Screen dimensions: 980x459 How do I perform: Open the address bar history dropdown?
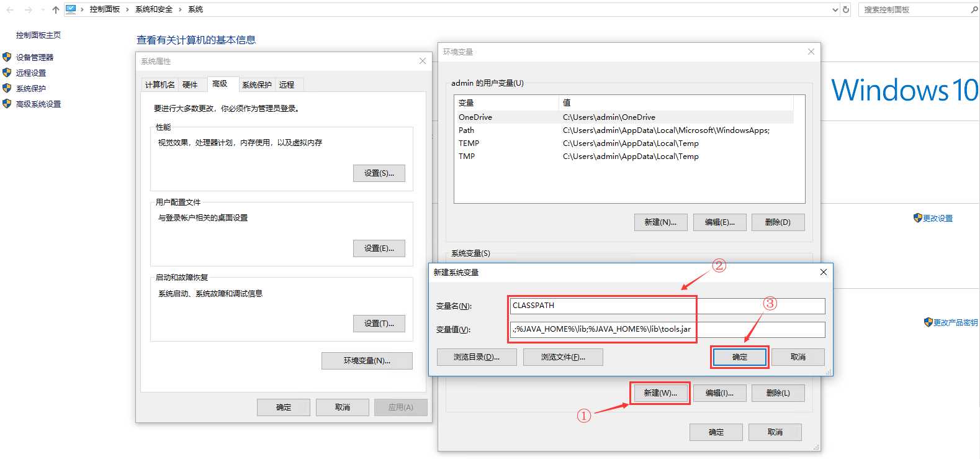tap(835, 10)
